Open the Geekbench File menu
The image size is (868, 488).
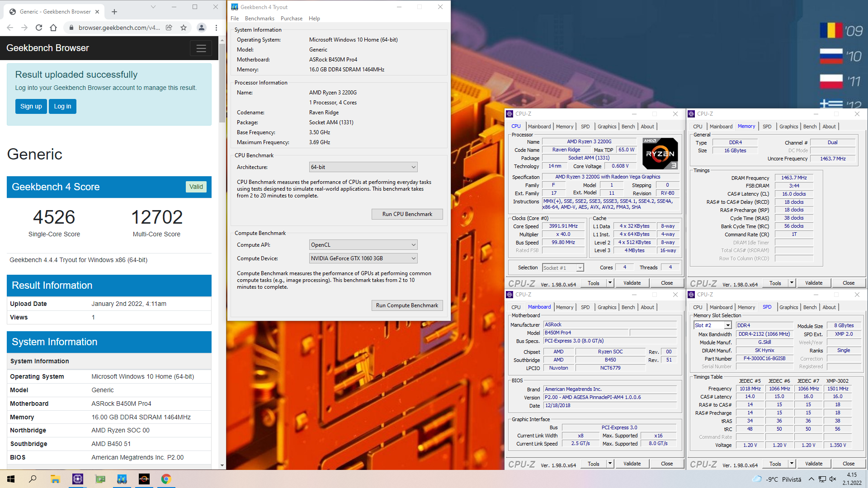point(235,19)
